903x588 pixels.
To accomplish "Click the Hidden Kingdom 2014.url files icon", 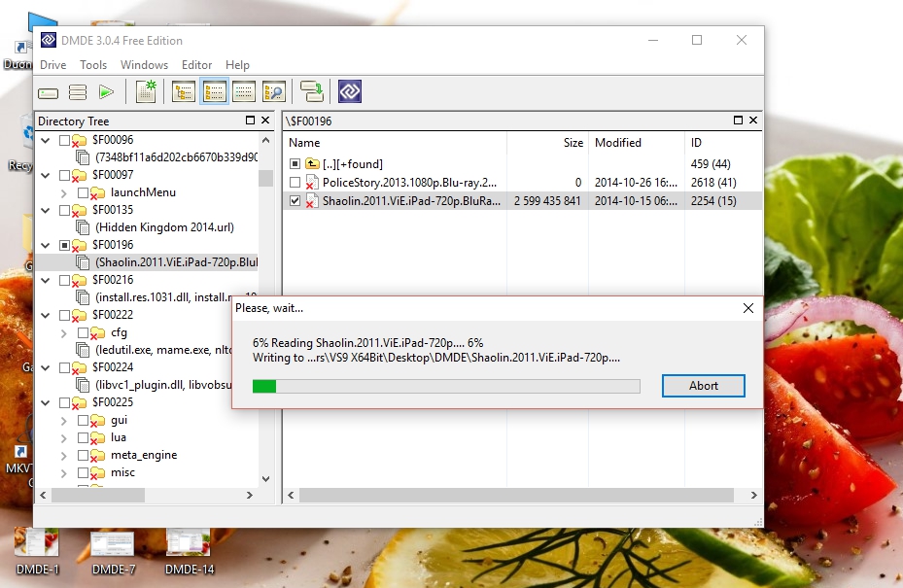I will [83, 227].
